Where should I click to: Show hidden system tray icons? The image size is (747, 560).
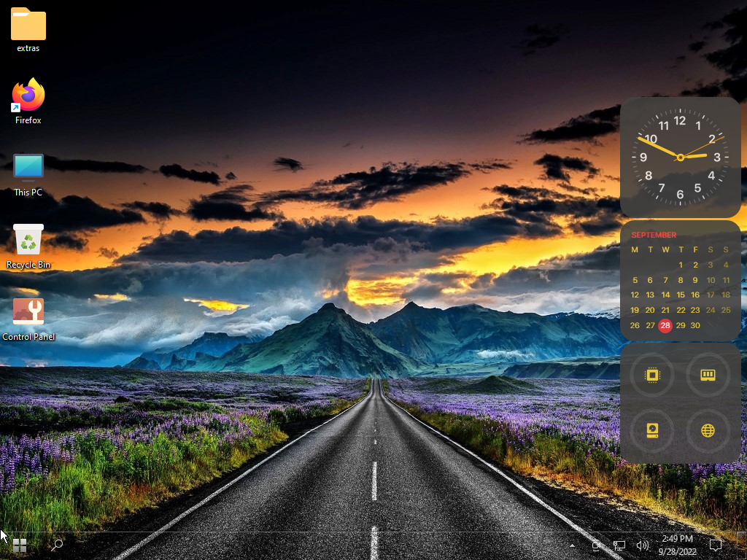coord(572,545)
